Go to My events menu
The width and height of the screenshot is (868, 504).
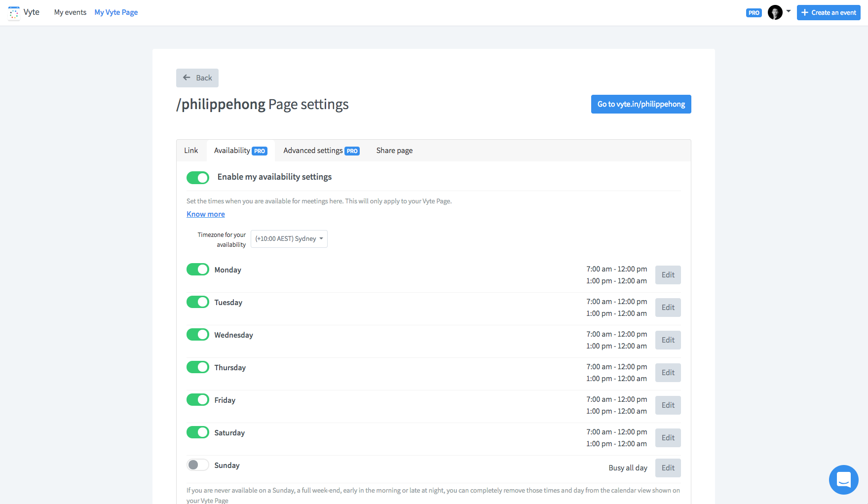(70, 12)
